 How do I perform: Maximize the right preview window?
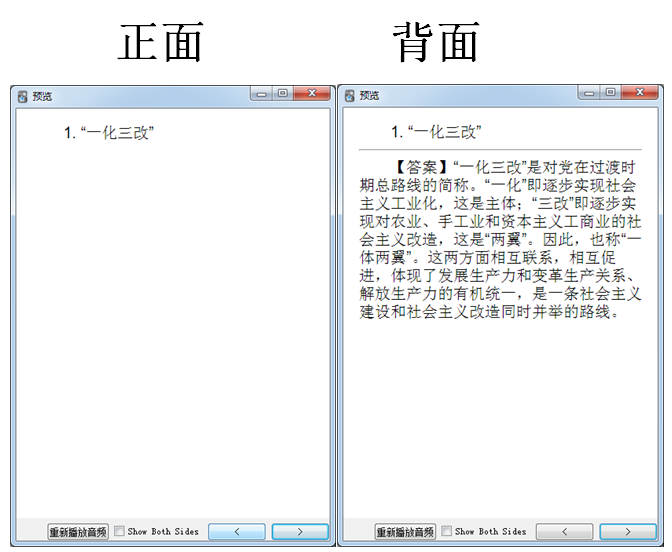(x=610, y=93)
